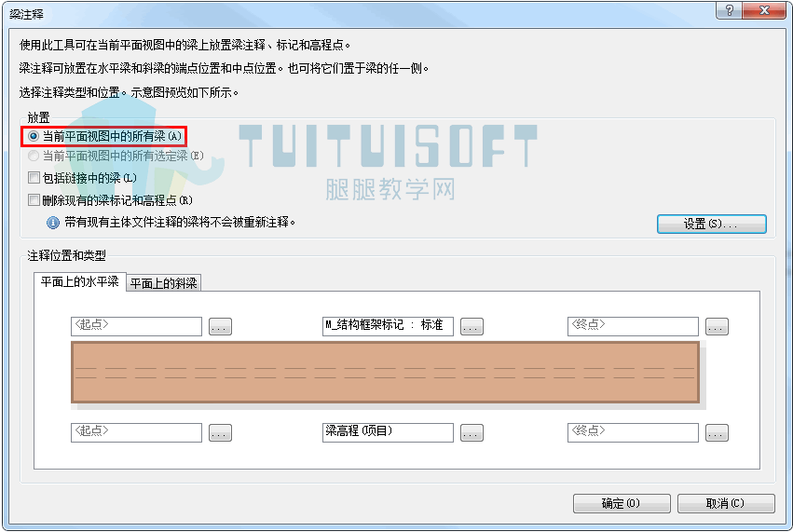
Task: Enable the include beams in links checkbox (包括链接中的梁)
Action: (34, 178)
